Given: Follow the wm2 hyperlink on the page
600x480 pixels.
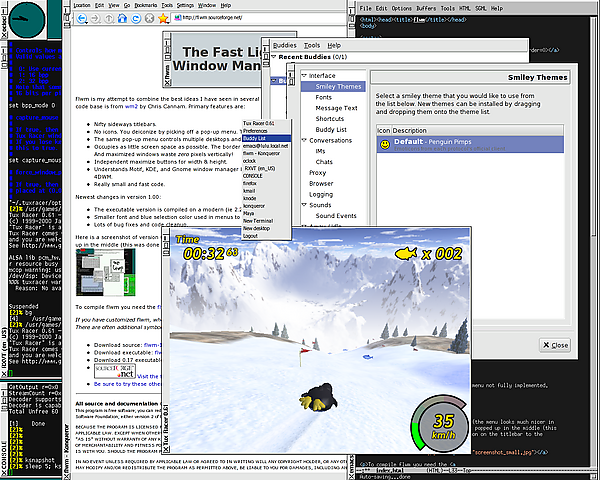Looking at the screenshot, I should pos(131,106).
